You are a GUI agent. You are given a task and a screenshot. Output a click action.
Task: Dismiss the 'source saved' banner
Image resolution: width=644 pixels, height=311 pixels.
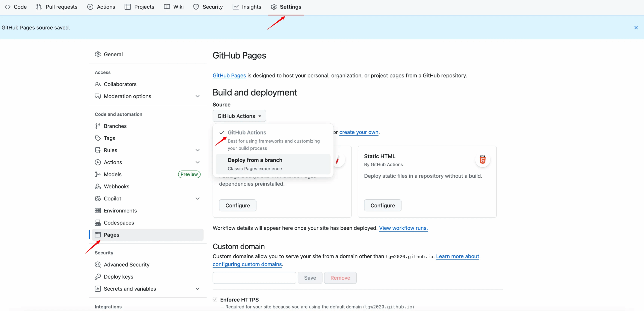(636, 28)
